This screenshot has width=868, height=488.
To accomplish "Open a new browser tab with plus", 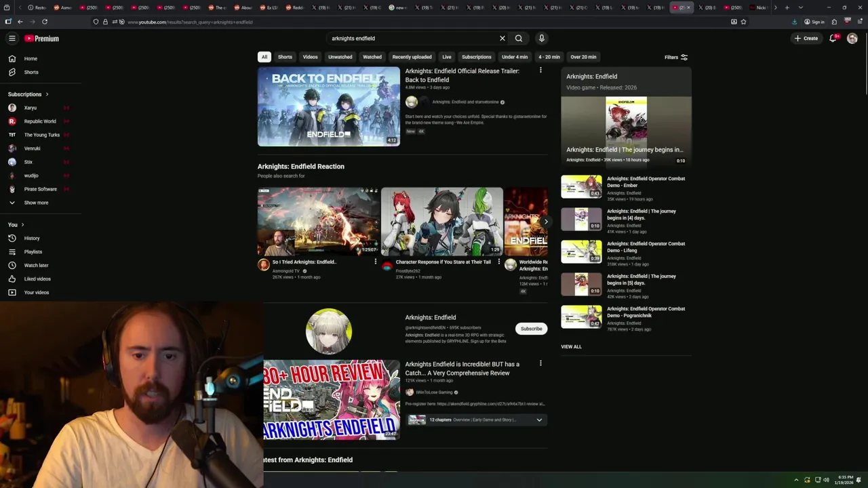I will [x=787, y=7].
